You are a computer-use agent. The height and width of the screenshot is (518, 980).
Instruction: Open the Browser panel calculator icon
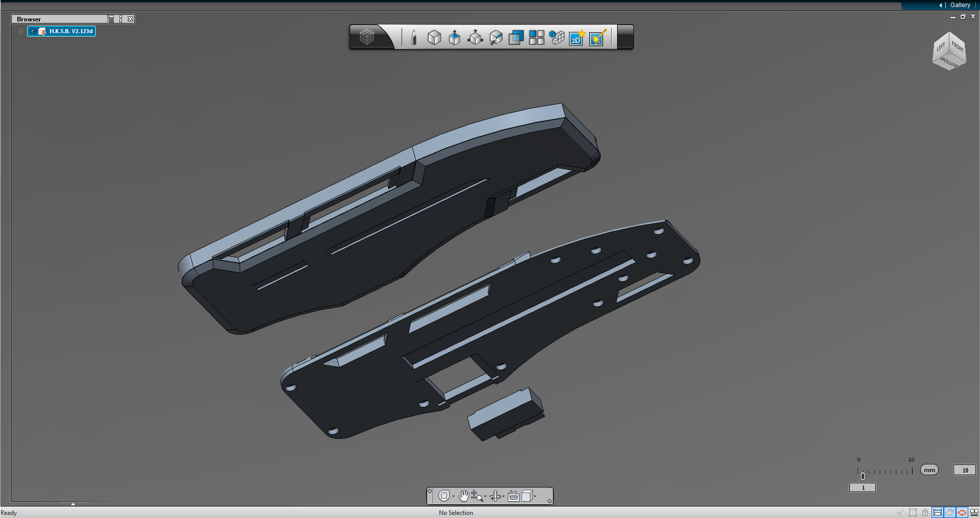coord(111,19)
